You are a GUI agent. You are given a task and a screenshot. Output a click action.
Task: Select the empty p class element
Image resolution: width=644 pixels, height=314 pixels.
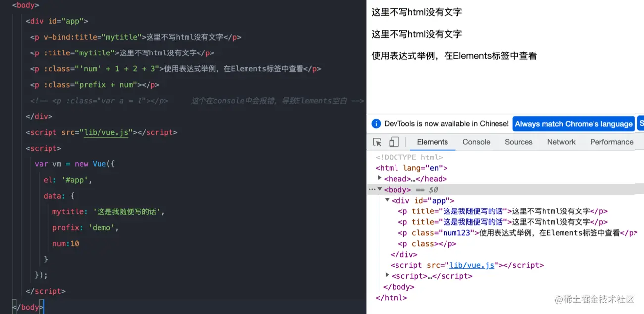(x=427, y=244)
